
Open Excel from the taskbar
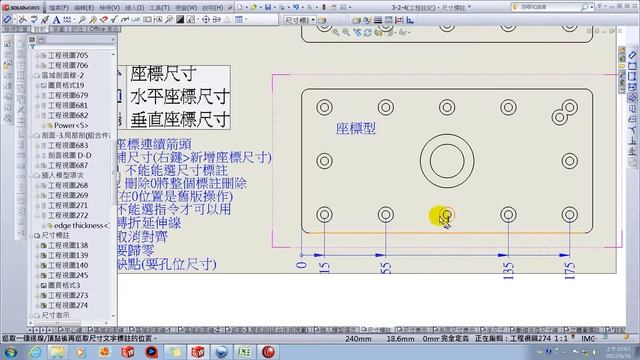click(244, 352)
